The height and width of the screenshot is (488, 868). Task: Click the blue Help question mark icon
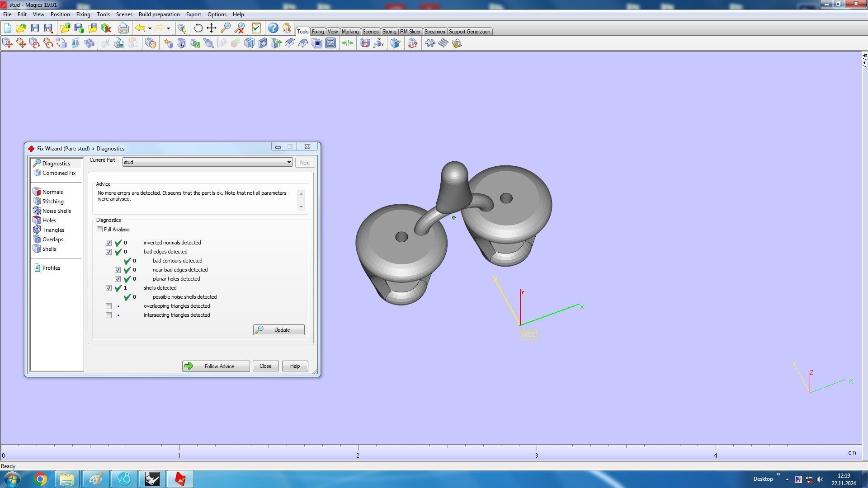273,28
